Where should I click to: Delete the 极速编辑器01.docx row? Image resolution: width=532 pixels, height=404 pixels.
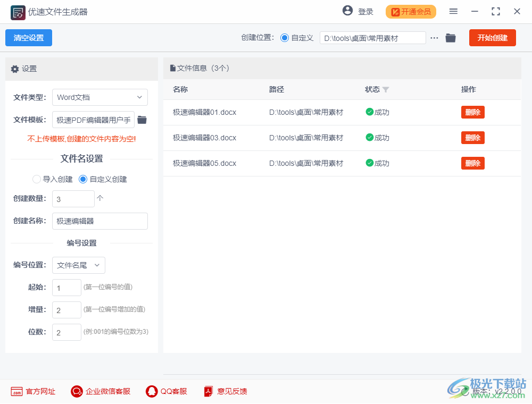472,112
